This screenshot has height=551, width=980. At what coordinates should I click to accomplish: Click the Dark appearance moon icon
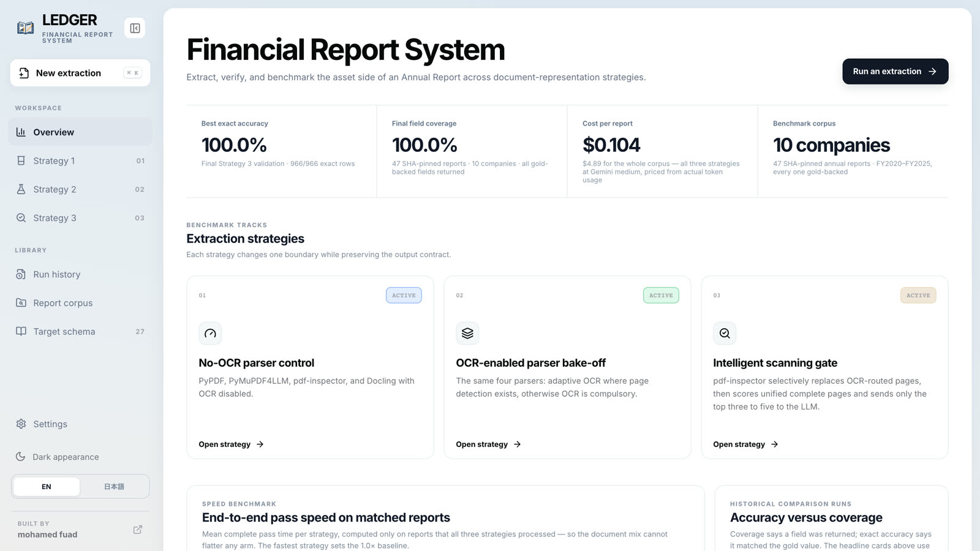(x=20, y=457)
